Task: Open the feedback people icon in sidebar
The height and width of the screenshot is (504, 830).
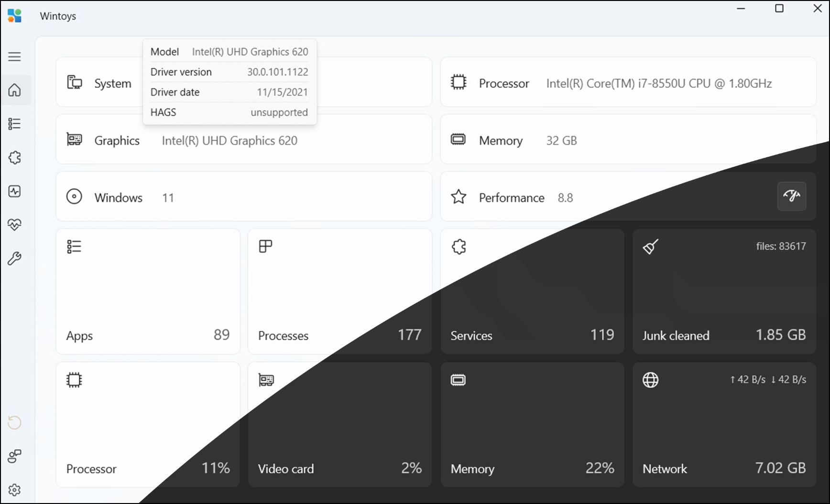Action: coord(14,456)
